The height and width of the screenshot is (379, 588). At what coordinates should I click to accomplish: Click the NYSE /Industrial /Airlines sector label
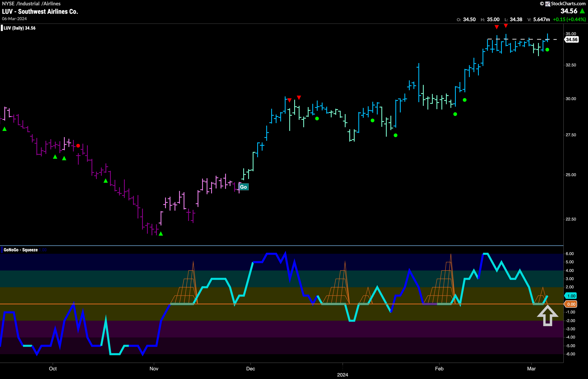(31, 3)
